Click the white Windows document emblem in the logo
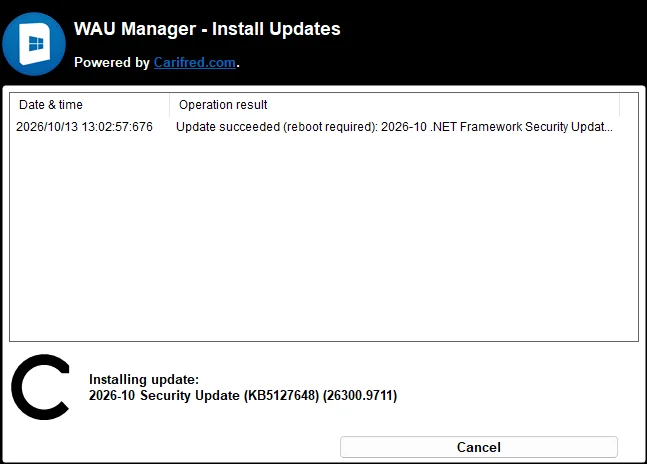Viewport: 647px width, 464px height. 35,44
